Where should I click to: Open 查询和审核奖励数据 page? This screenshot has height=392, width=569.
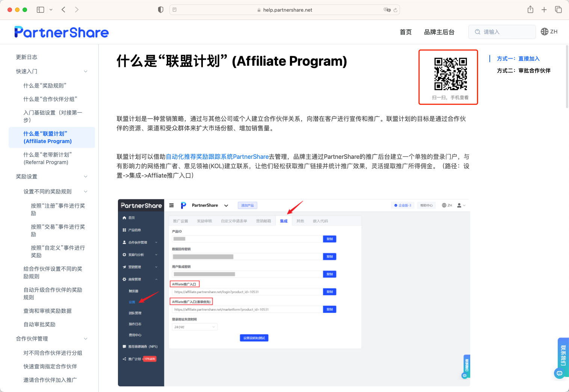pyautogui.click(x=48, y=311)
